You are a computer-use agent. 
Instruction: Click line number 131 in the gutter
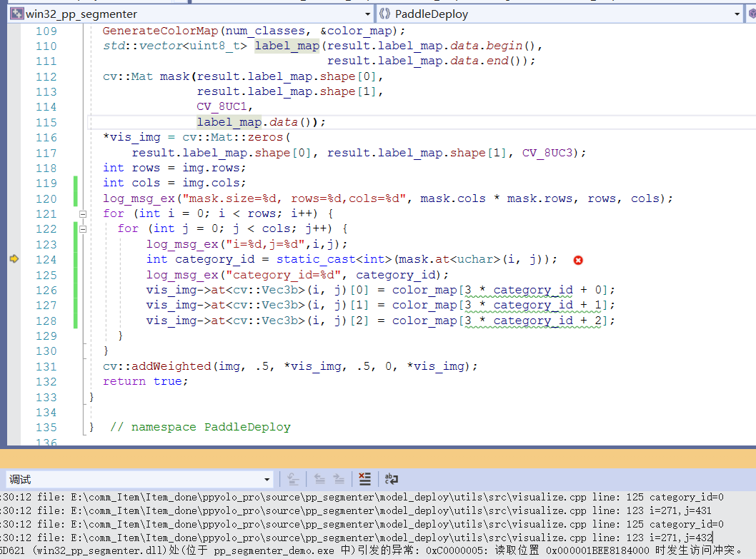point(46,367)
